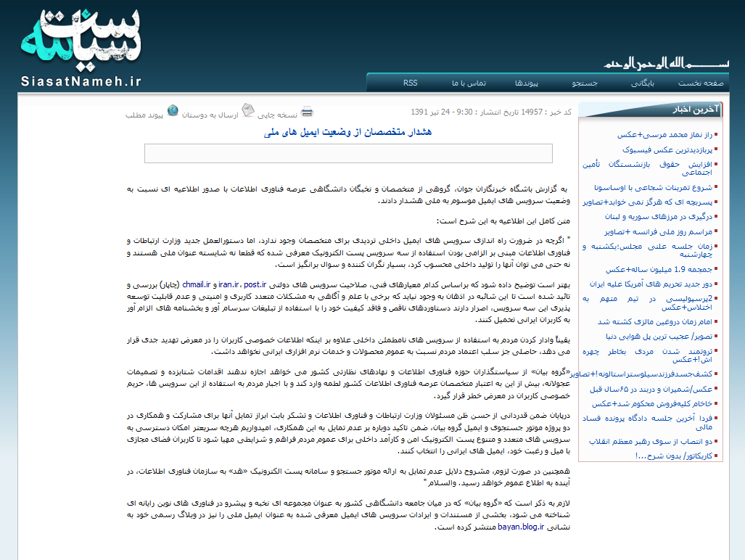Image resolution: width=745 pixels, height=560 pixels.
Task: Open the جستجو menu item
Action: click(585, 83)
